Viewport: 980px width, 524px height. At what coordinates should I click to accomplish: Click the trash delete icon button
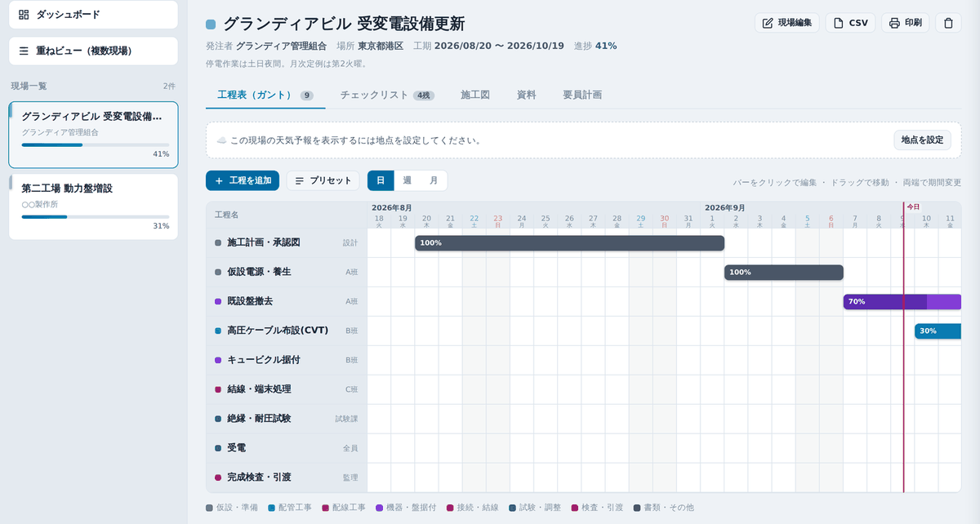click(948, 23)
